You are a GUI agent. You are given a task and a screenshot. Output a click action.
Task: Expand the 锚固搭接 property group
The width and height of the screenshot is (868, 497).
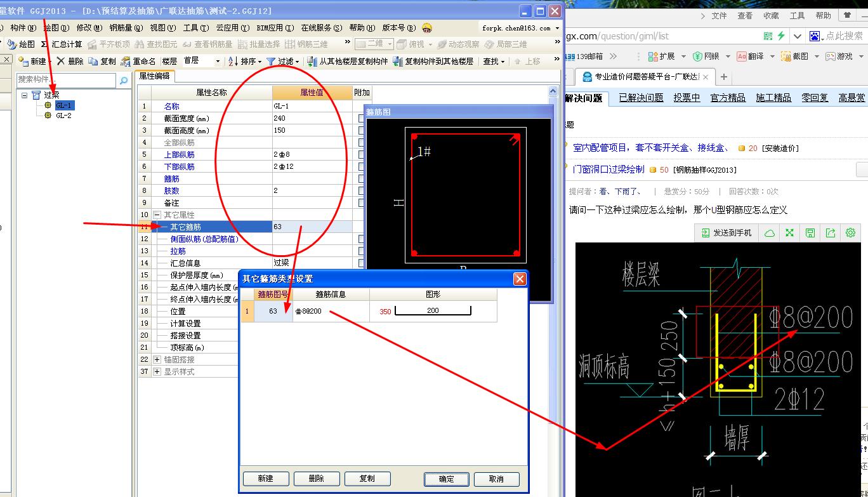(157, 359)
